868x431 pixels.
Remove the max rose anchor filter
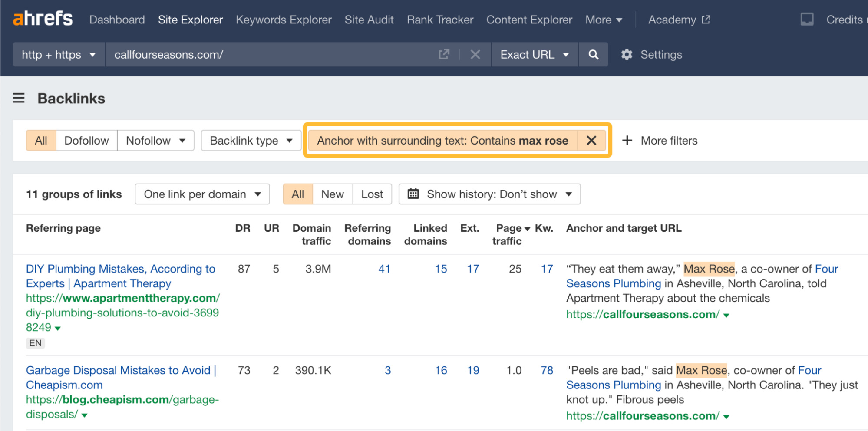click(591, 140)
